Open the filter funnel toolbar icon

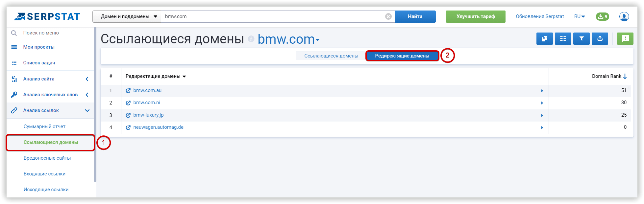[x=582, y=38]
